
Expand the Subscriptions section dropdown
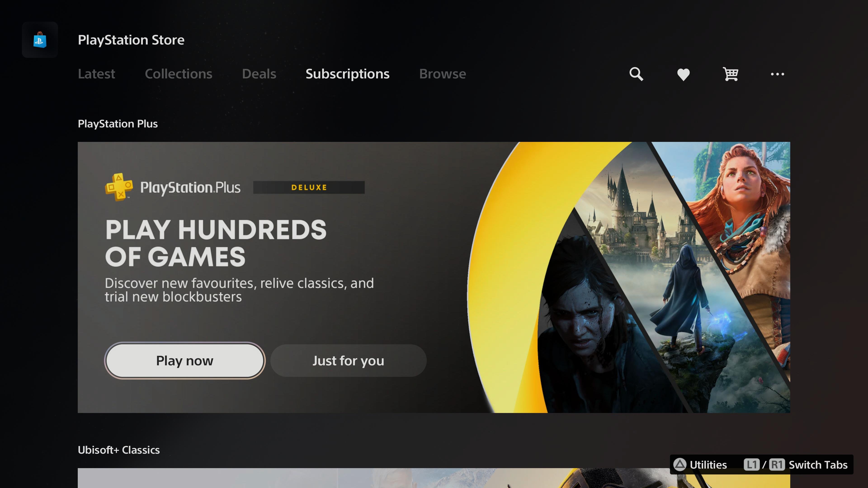click(x=348, y=73)
